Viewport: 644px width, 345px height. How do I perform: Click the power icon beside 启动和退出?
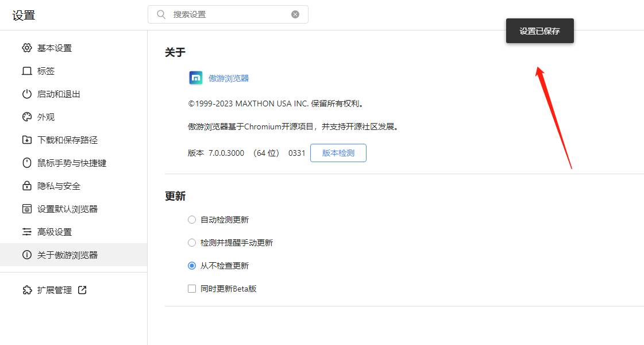click(26, 94)
